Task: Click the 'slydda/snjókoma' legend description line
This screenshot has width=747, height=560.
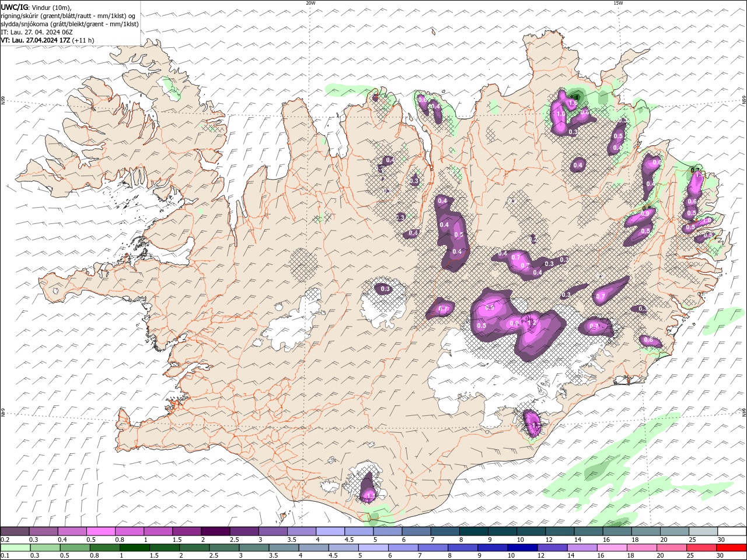Action: point(69,24)
